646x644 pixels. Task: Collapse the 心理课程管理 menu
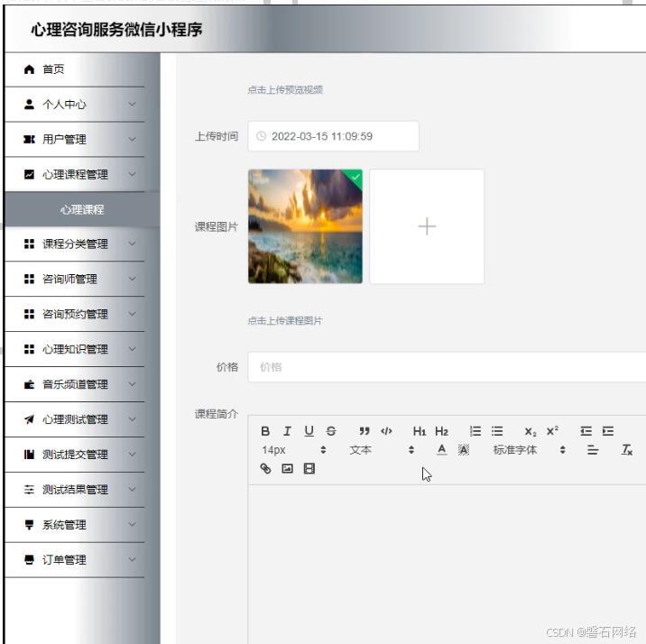[75, 174]
